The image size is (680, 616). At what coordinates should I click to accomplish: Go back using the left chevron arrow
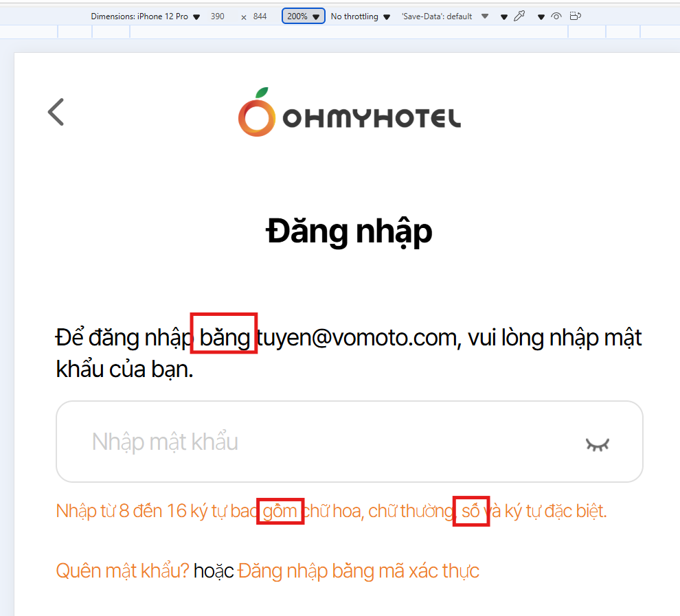pyautogui.click(x=56, y=112)
